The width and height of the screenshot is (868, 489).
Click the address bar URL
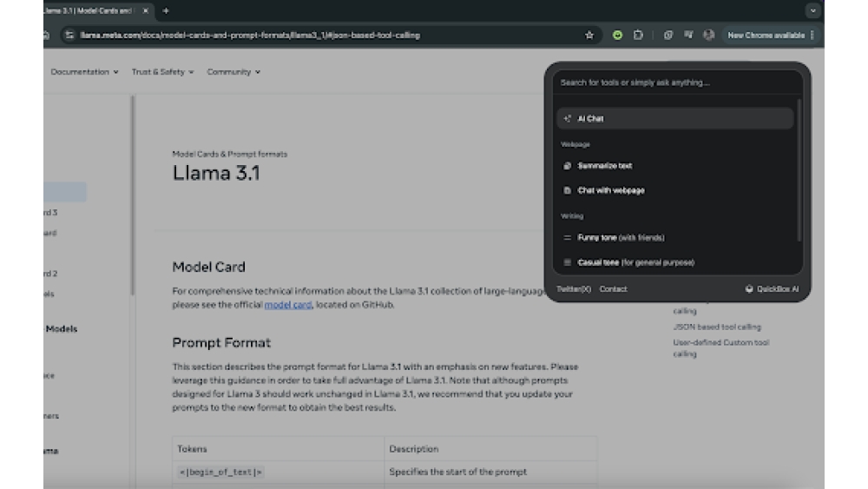coord(250,36)
